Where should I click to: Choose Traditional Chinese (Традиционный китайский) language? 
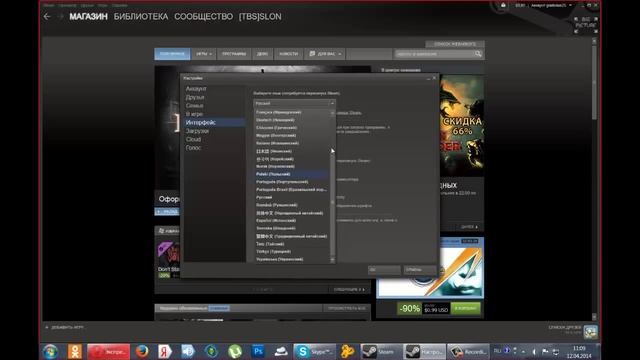(291, 236)
